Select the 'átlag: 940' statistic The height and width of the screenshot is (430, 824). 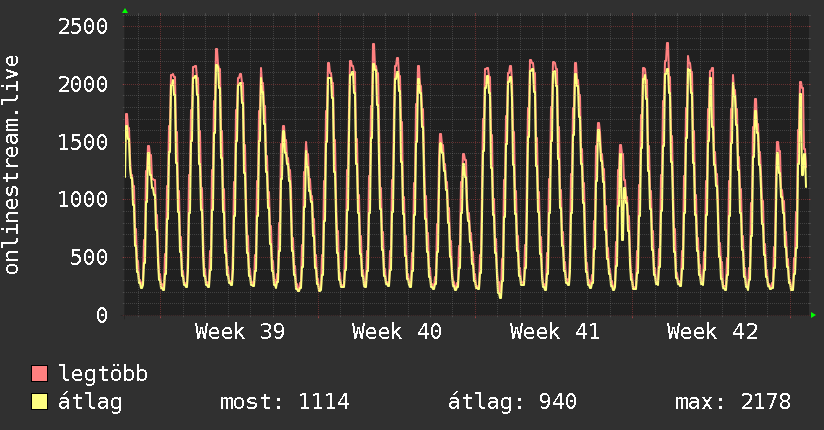[512, 402]
